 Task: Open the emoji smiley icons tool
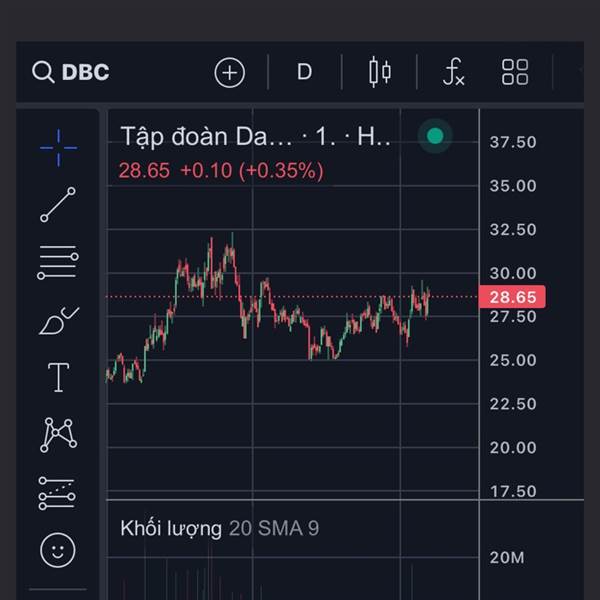click(58, 549)
